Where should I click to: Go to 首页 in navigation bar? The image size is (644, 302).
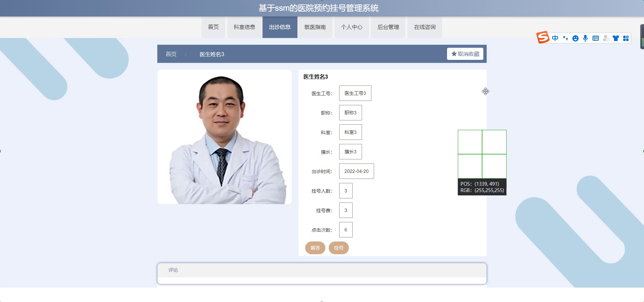coord(213,27)
